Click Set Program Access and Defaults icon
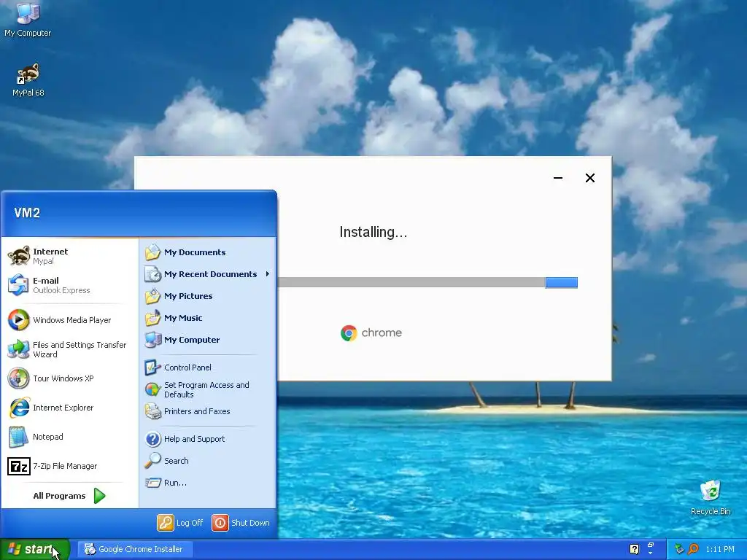Image resolution: width=747 pixels, height=560 pixels. pos(153,389)
